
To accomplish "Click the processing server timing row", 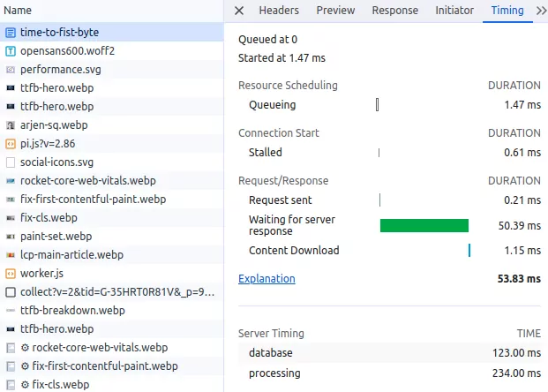I will click(x=389, y=373).
